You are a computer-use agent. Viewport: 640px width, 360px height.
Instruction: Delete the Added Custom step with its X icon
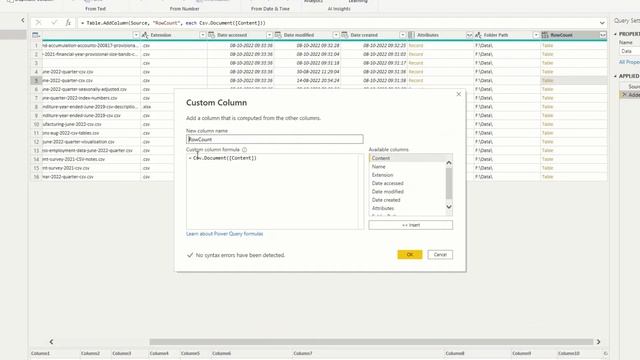pyautogui.click(x=624, y=95)
